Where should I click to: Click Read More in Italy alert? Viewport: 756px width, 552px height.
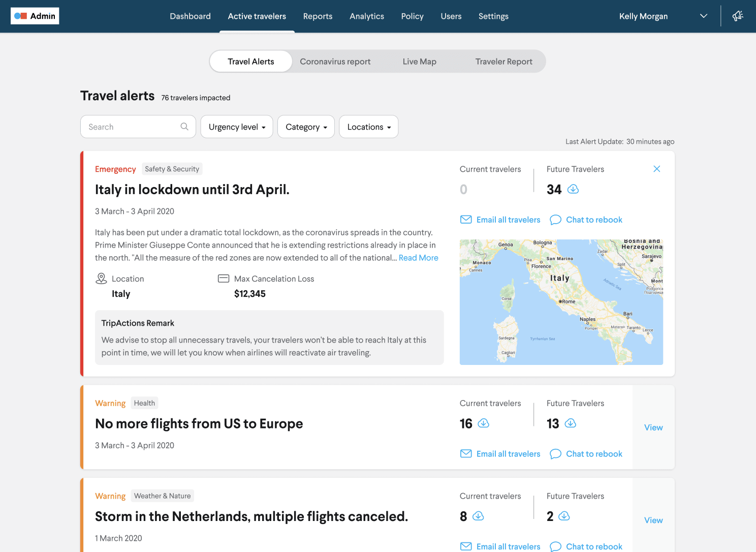pyautogui.click(x=419, y=258)
